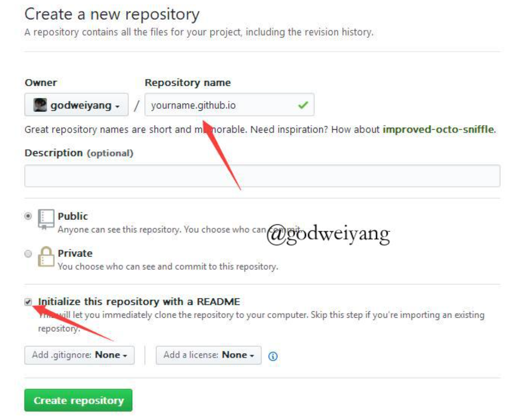Click the godweiyang avatar icon
The height and width of the screenshot is (420, 514).
click(40, 105)
